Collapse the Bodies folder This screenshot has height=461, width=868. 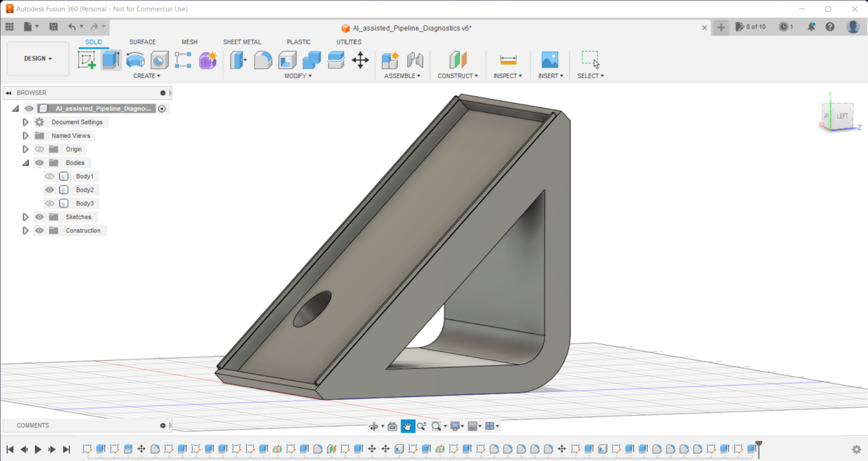pos(25,163)
